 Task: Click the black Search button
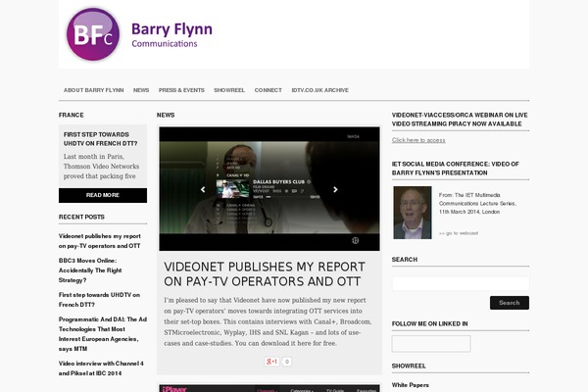510,303
